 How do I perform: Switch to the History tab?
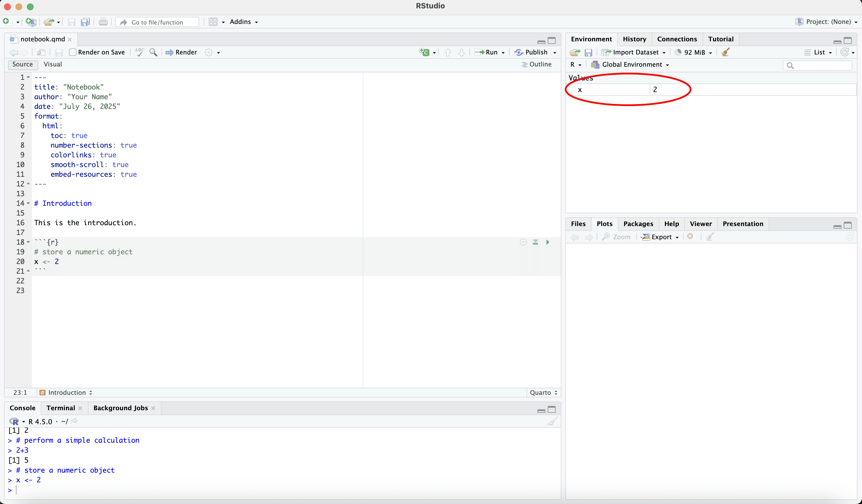634,39
